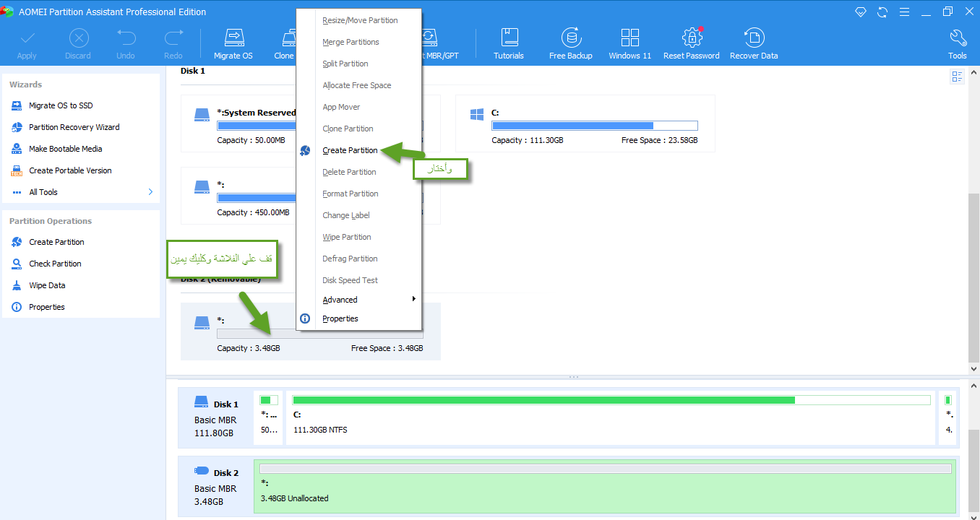Click the Apply checkmark toolbar icon
Image resolution: width=980 pixels, height=520 pixels.
(x=27, y=38)
